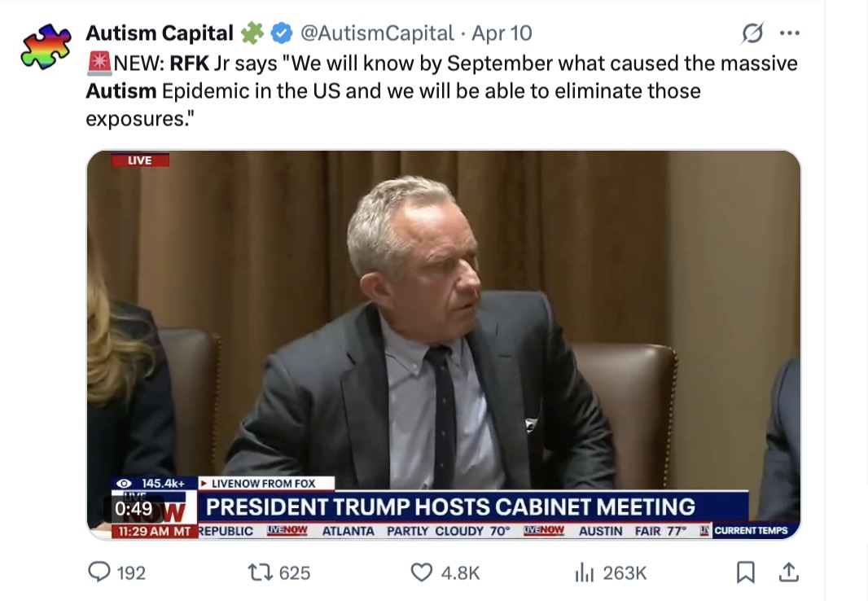Click the blue verified checkmark badge
868x601 pixels.
[x=282, y=33]
